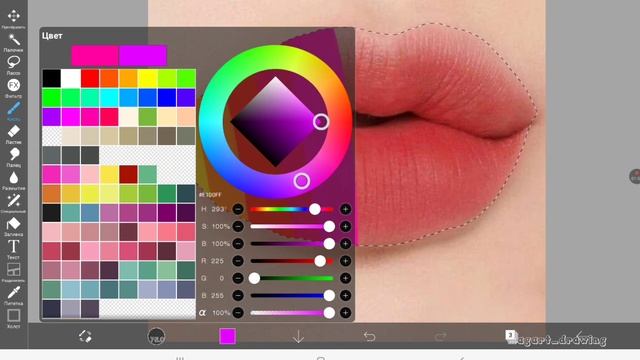Increase blue with B 255 row plus button

(x=345, y=296)
